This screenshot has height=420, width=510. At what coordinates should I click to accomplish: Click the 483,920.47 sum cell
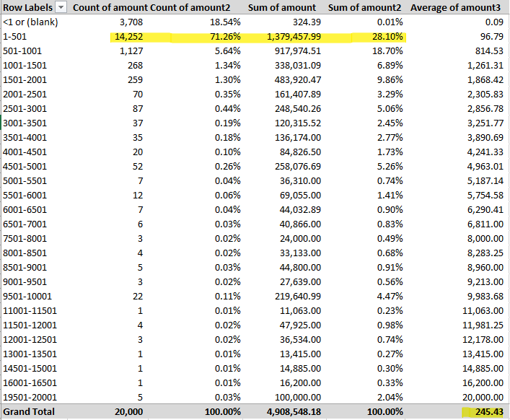click(x=298, y=79)
